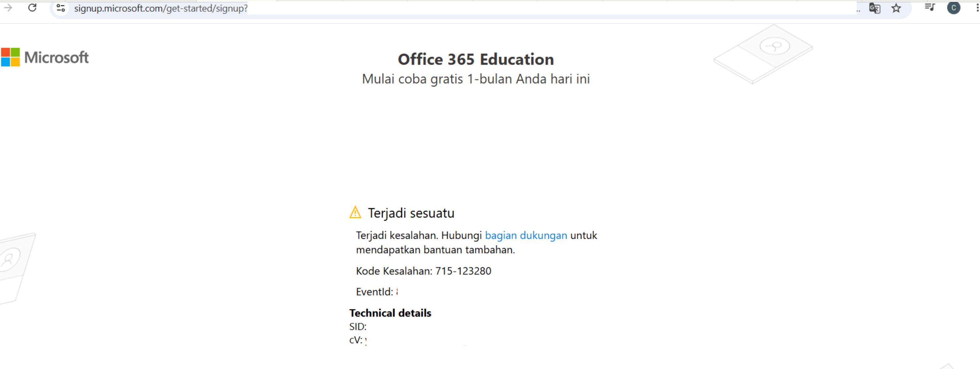Bookmark this page with the star icon
The width and height of the screenshot is (980, 369).
pyautogui.click(x=896, y=8)
